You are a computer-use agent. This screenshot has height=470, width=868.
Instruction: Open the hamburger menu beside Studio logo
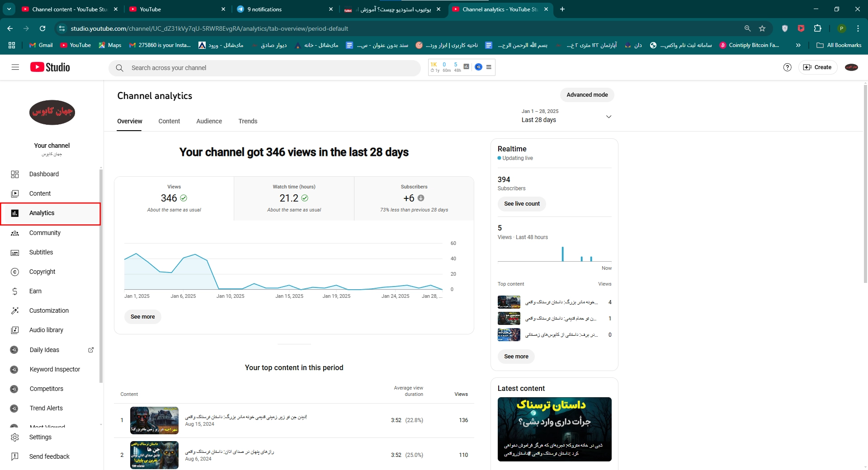[15, 67]
